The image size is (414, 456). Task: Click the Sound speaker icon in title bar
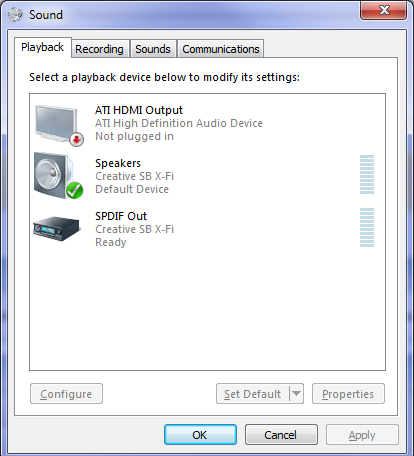(15, 15)
